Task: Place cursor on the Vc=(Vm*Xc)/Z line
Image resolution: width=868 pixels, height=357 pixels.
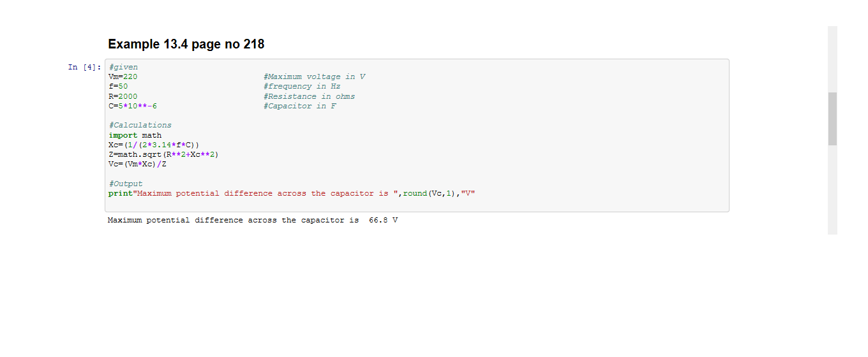Action: coord(137,164)
